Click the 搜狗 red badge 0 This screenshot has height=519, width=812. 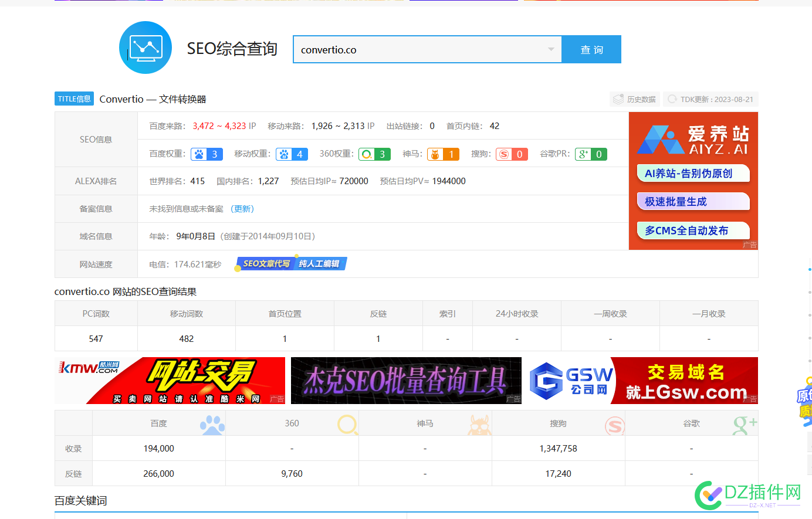[512, 154]
